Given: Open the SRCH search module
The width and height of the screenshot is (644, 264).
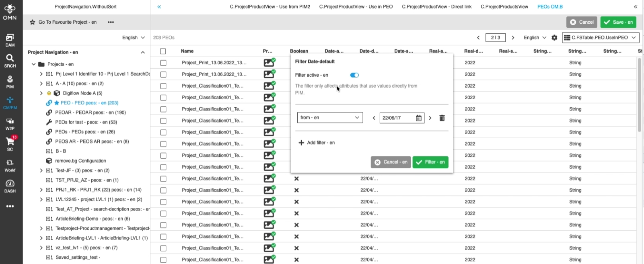Looking at the screenshot, I should (x=10, y=61).
